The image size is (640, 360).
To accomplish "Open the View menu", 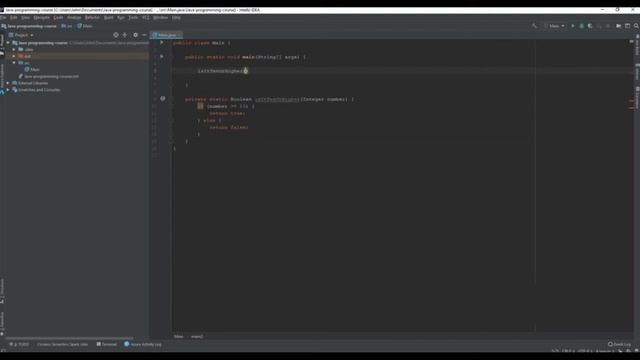I will 25,18.
